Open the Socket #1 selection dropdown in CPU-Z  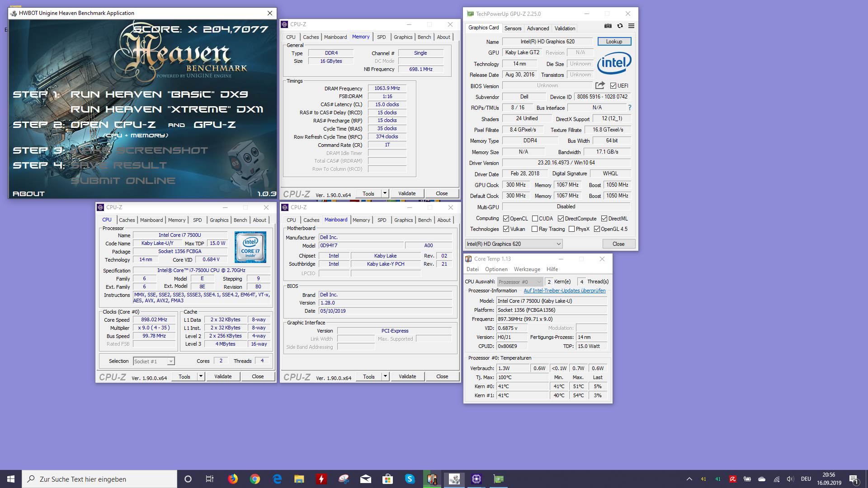[x=154, y=361]
